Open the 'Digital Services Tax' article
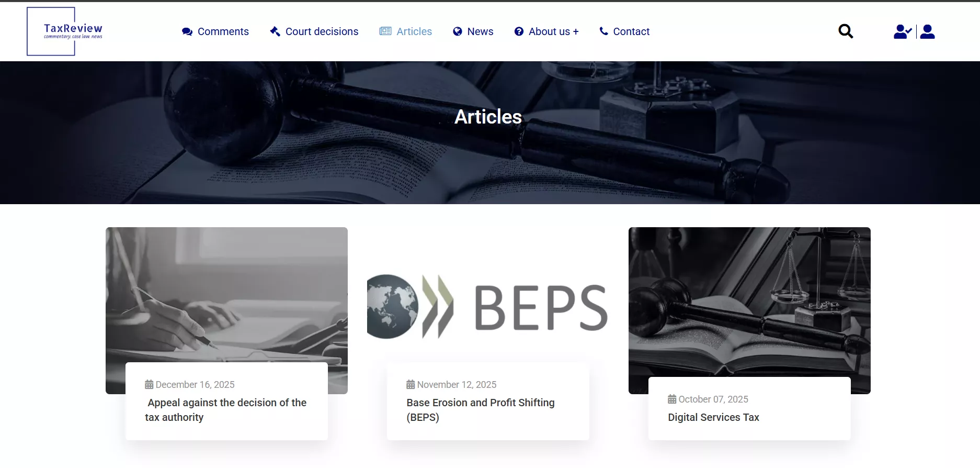The width and height of the screenshot is (980, 468). click(x=713, y=417)
